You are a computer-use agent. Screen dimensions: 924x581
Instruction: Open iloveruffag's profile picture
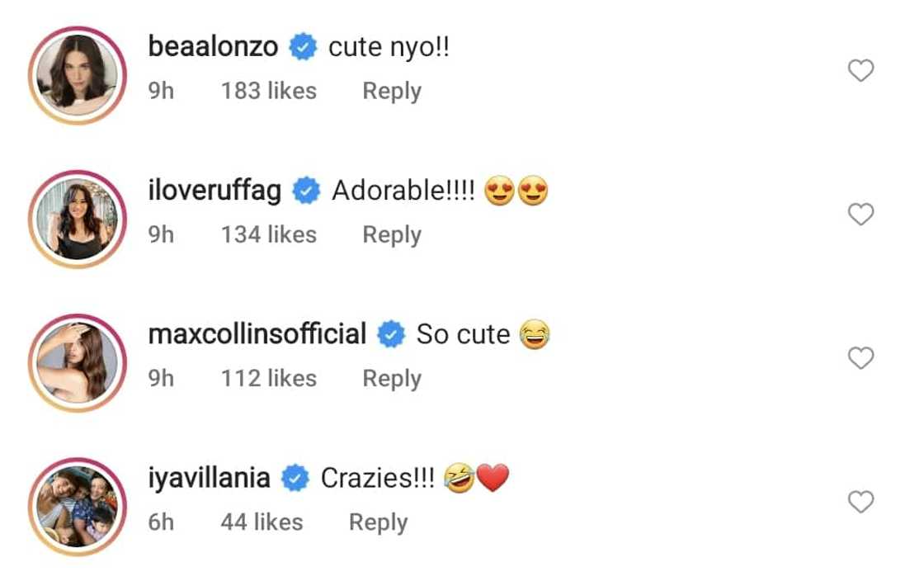pos(78,219)
